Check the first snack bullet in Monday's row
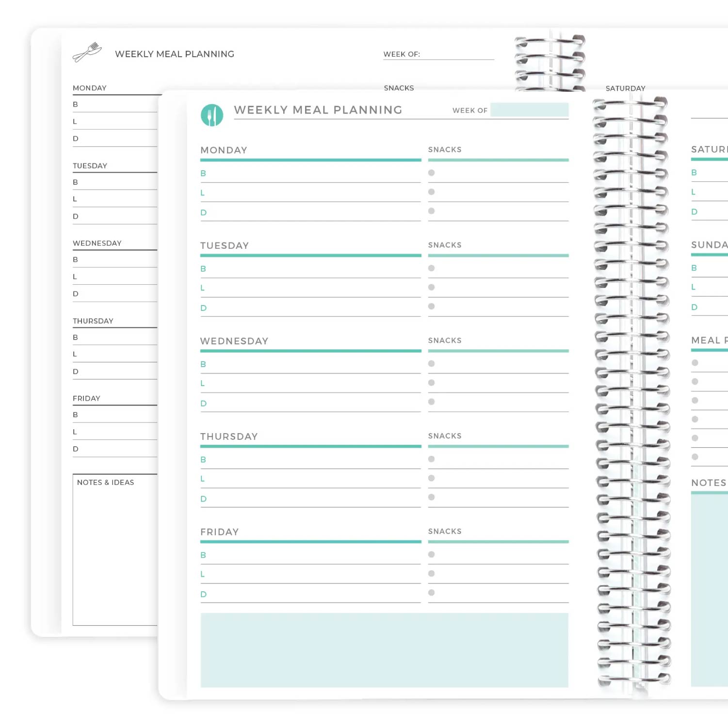The image size is (728, 728). point(431,173)
